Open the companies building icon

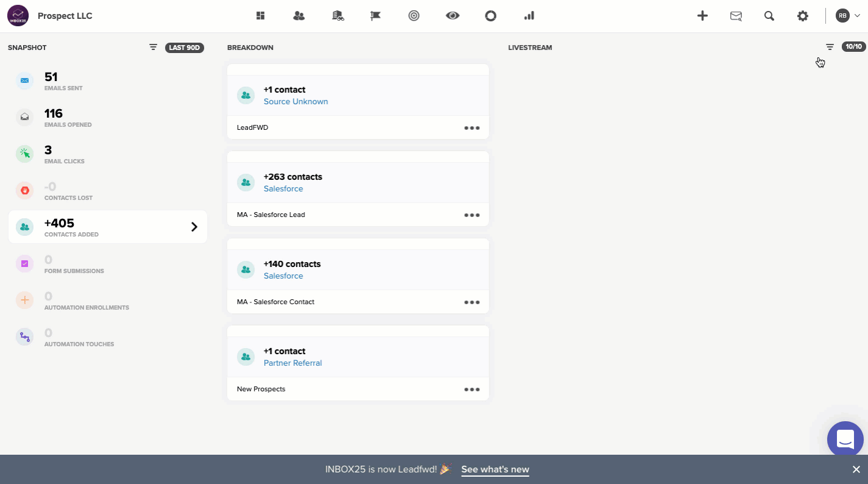click(338, 16)
